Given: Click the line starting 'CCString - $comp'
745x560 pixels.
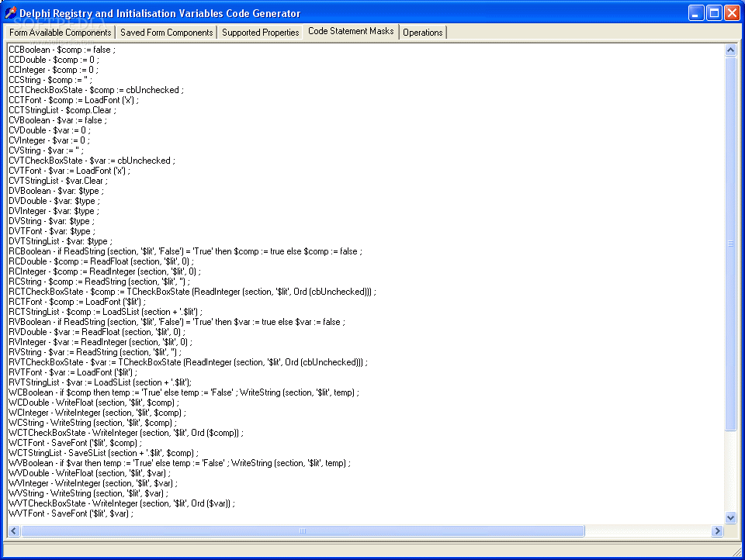Looking at the screenshot, I should [x=50, y=80].
